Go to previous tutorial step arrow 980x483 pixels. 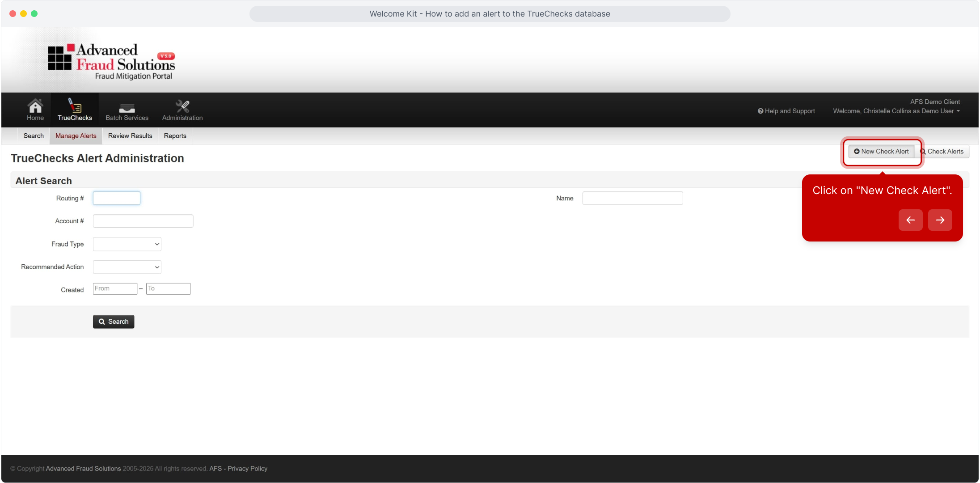[x=911, y=220]
